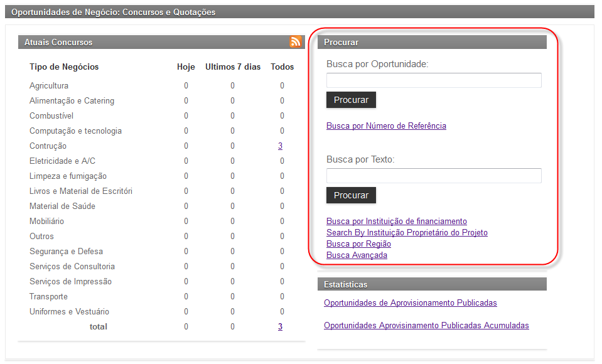Click the 3 link in total row

pos(280,327)
